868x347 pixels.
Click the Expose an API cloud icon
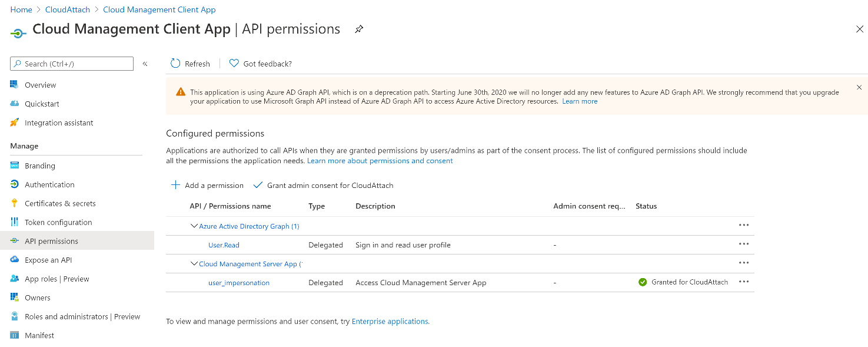(15, 260)
